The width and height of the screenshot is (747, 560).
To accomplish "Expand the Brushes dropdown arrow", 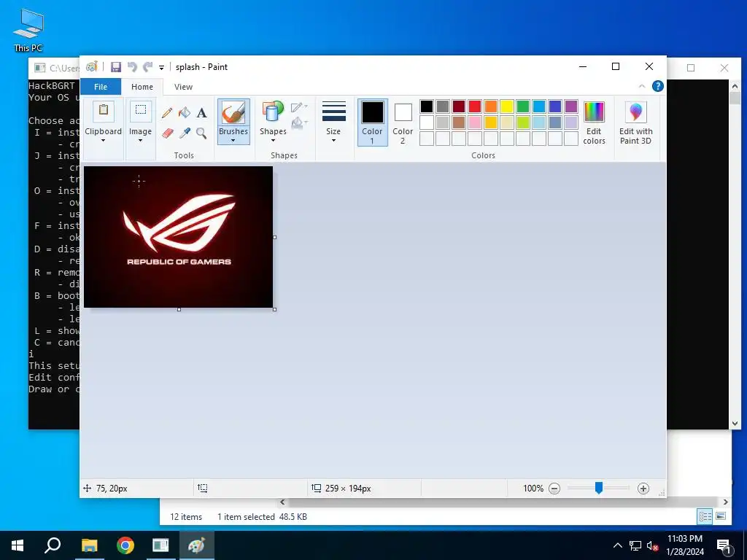I will pyautogui.click(x=233, y=141).
